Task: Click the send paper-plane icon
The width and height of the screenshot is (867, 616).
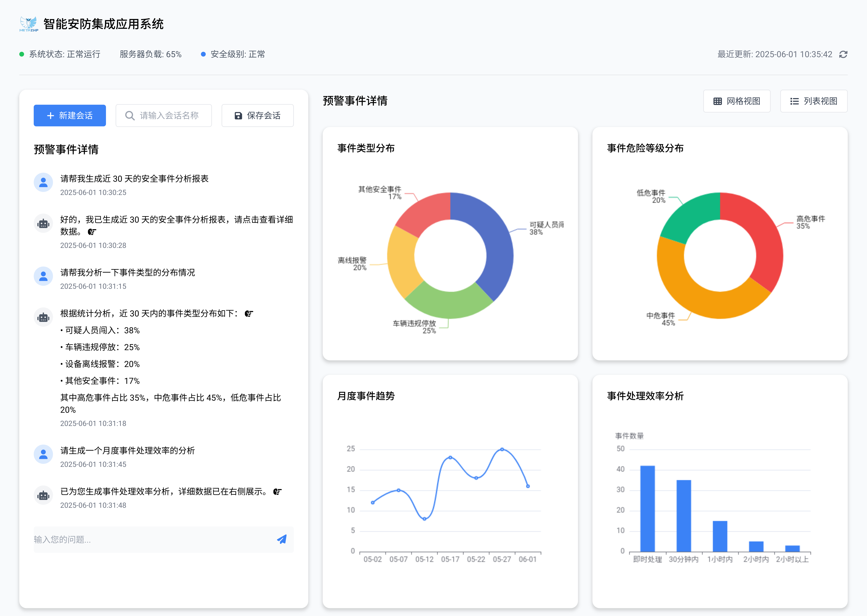Action: pyautogui.click(x=282, y=539)
